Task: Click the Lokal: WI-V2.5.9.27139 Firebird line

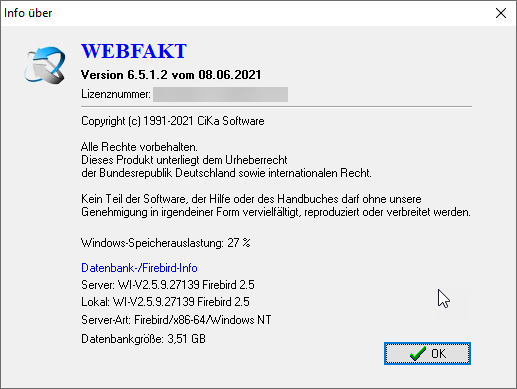Action: point(165,302)
